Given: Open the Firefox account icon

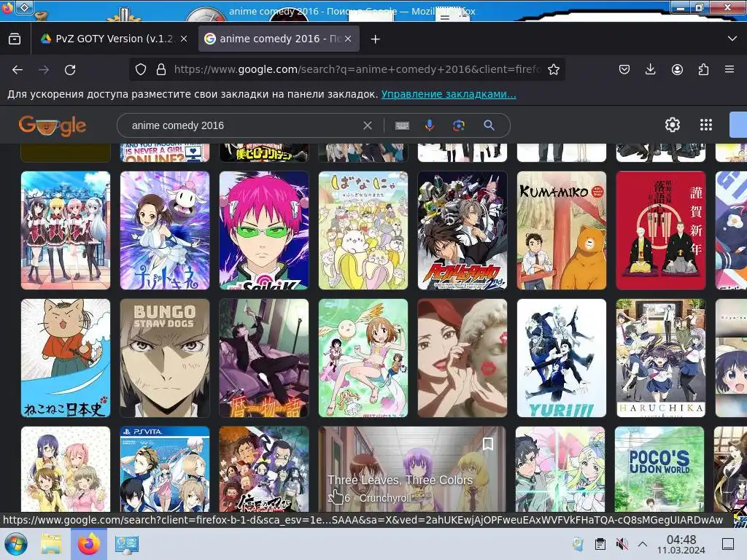Looking at the screenshot, I should pos(677,69).
